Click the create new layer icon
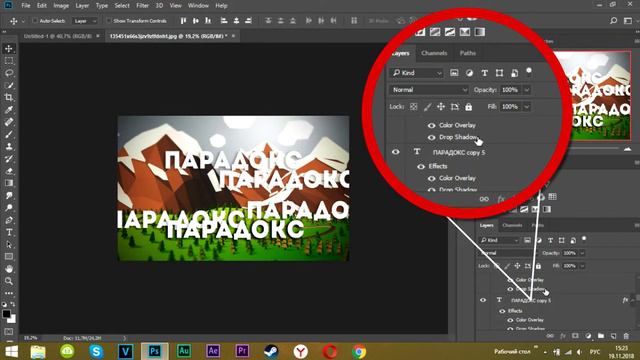This screenshot has height=360, width=640. point(613,336)
